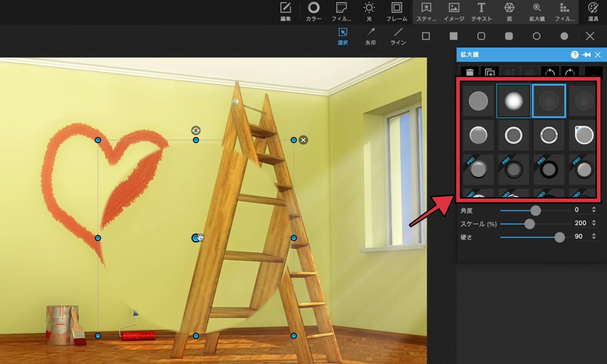This screenshot has width=607, height=364.
Task: Pin the 拡大鏡 panel
Action: point(586,55)
